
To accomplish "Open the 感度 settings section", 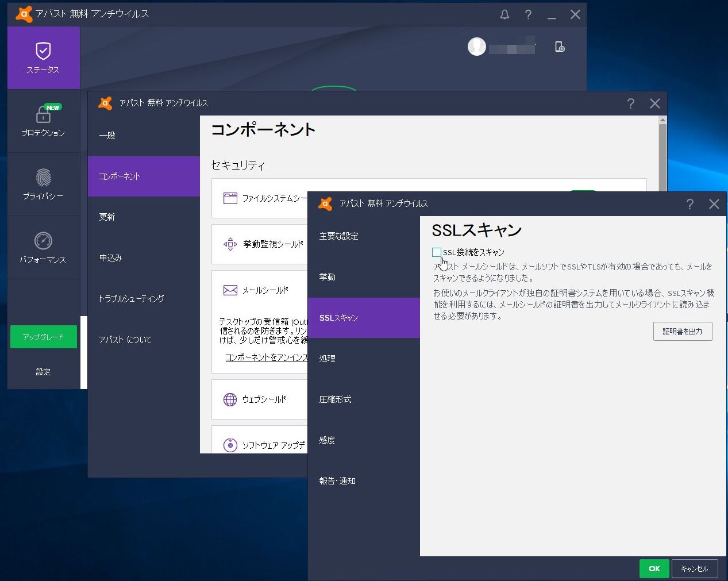I will coord(364,440).
